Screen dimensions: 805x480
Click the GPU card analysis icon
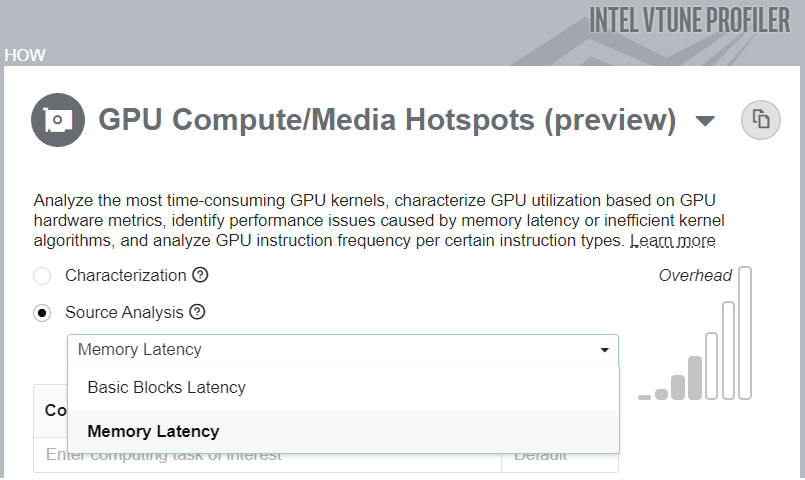[58, 121]
